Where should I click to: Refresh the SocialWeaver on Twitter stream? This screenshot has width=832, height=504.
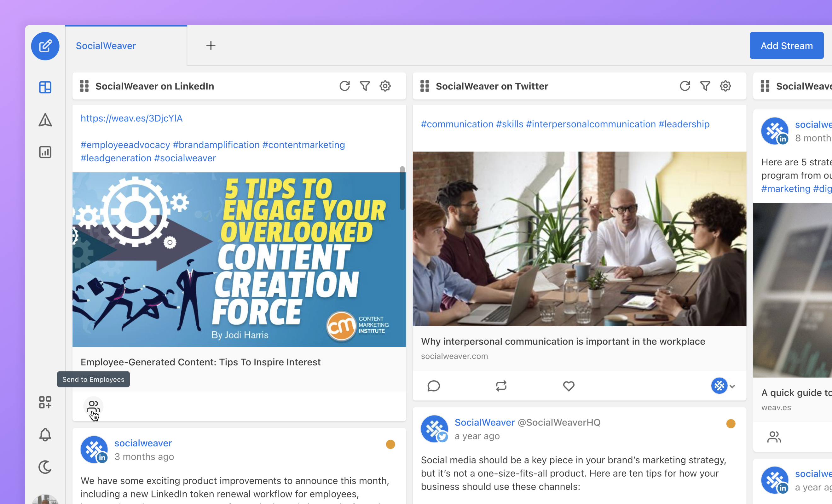tap(685, 86)
